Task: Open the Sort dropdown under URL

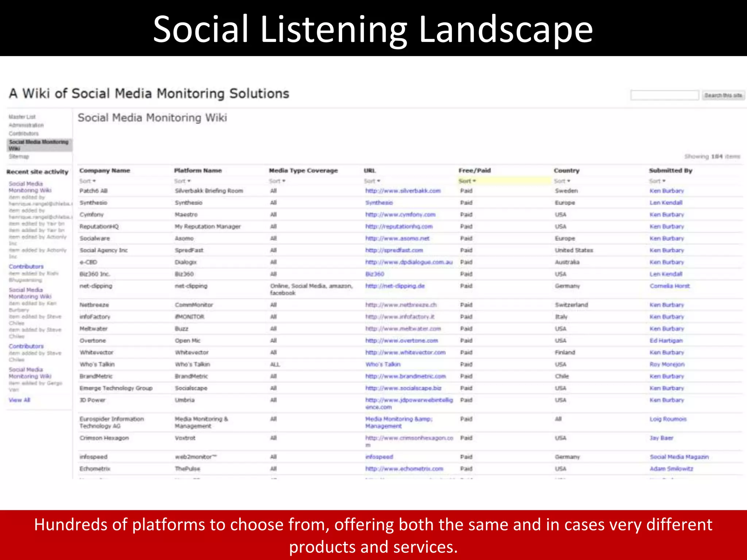Action: pos(372,181)
